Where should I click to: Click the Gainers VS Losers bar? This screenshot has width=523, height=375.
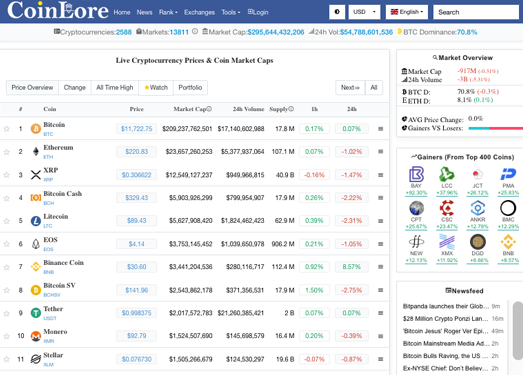click(496, 128)
